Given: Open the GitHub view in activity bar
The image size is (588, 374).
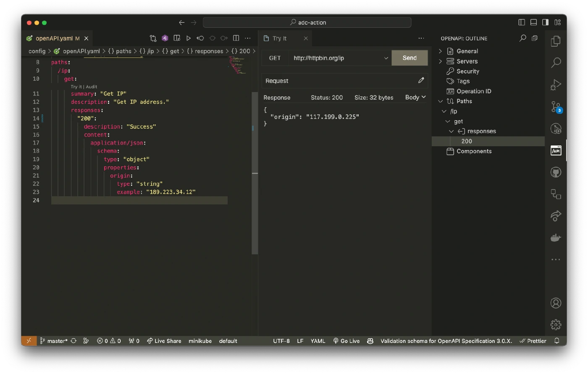Looking at the screenshot, I should tap(556, 172).
